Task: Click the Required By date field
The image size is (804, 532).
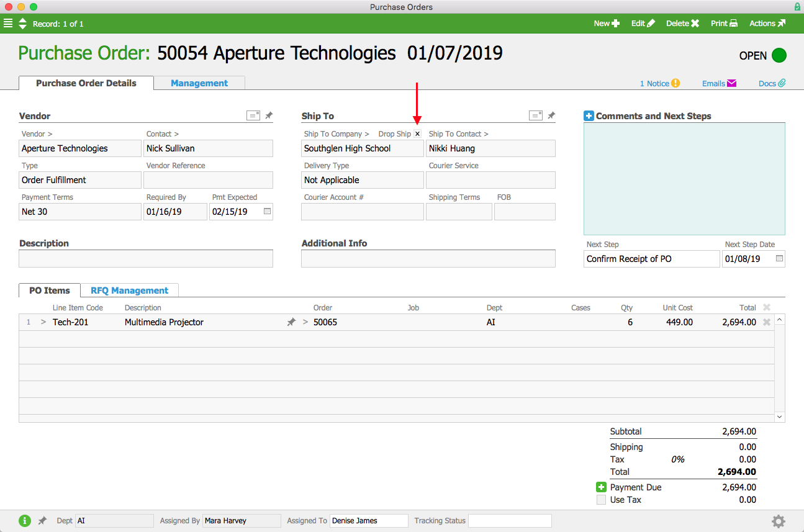Action: pos(175,212)
